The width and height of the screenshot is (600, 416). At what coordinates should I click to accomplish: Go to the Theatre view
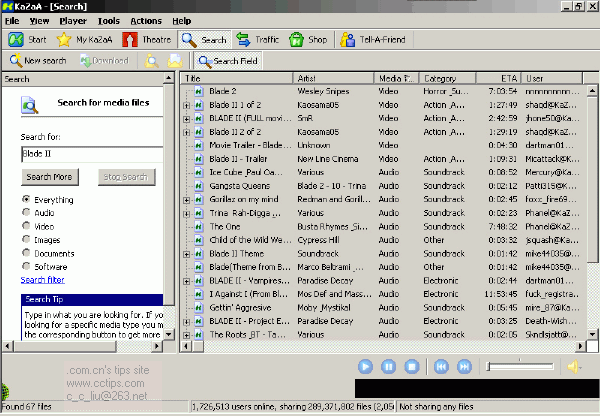point(146,40)
